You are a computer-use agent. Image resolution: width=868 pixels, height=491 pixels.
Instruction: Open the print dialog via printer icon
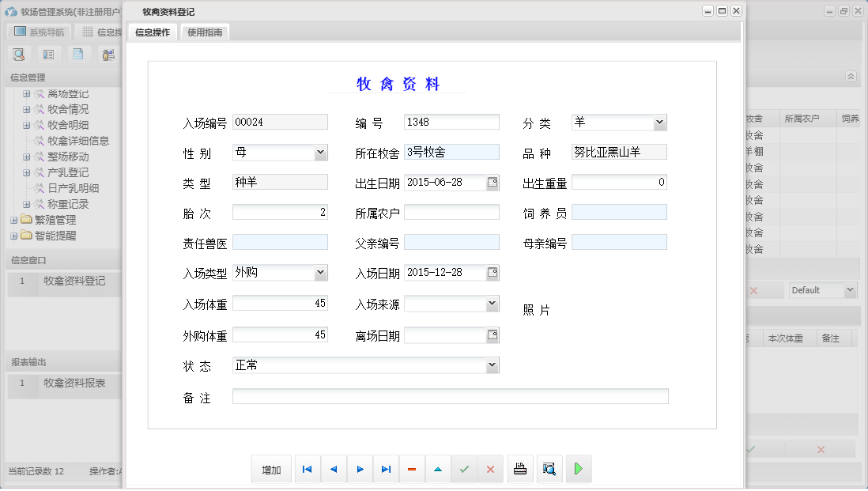coord(520,469)
